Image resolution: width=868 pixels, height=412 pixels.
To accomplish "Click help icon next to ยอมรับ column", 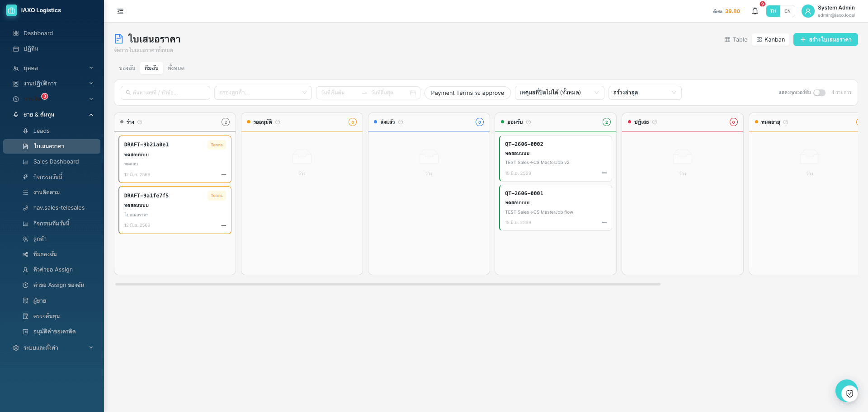I will click(528, 122).
